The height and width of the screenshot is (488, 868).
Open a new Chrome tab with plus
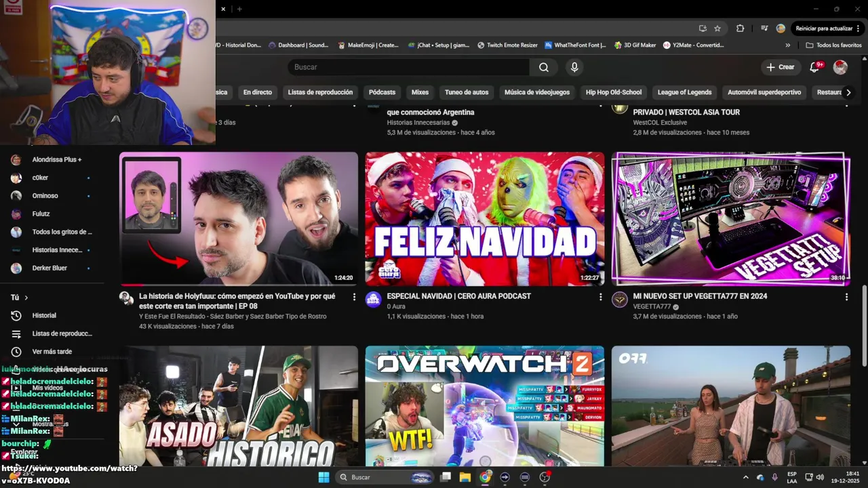pos(239,9)
